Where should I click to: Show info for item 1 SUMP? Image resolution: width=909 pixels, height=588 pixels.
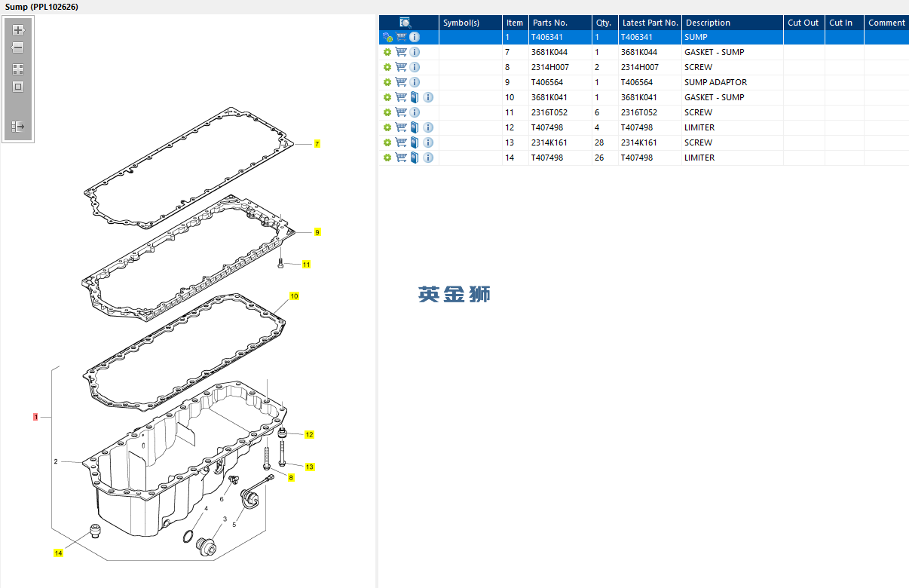(x=415, y=37)
